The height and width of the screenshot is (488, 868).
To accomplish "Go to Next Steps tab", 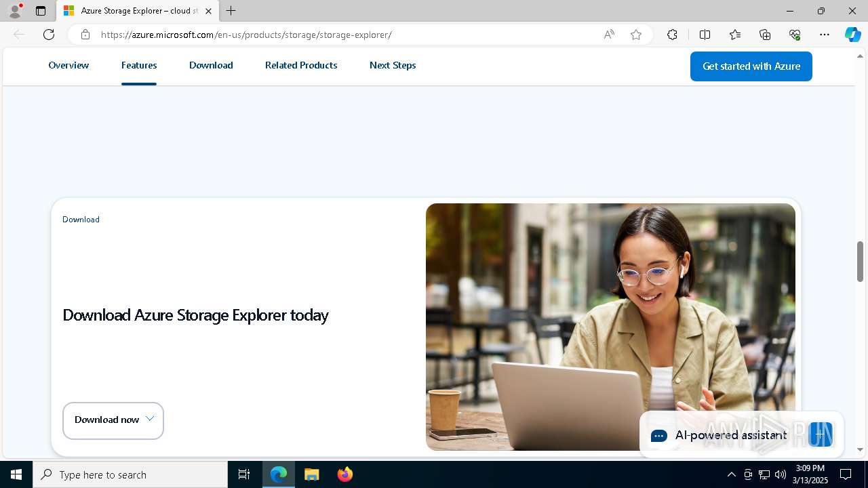I will [x=393, y=65].
